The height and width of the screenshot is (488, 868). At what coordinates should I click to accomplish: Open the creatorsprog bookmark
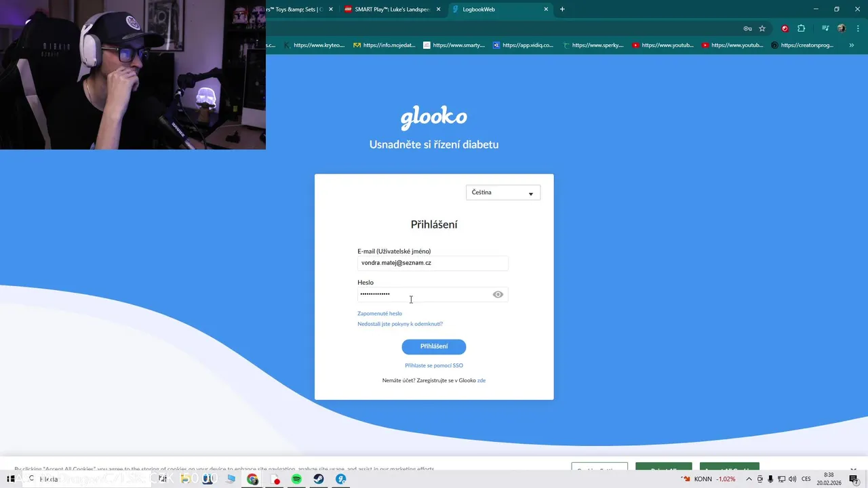pos(802,45)
